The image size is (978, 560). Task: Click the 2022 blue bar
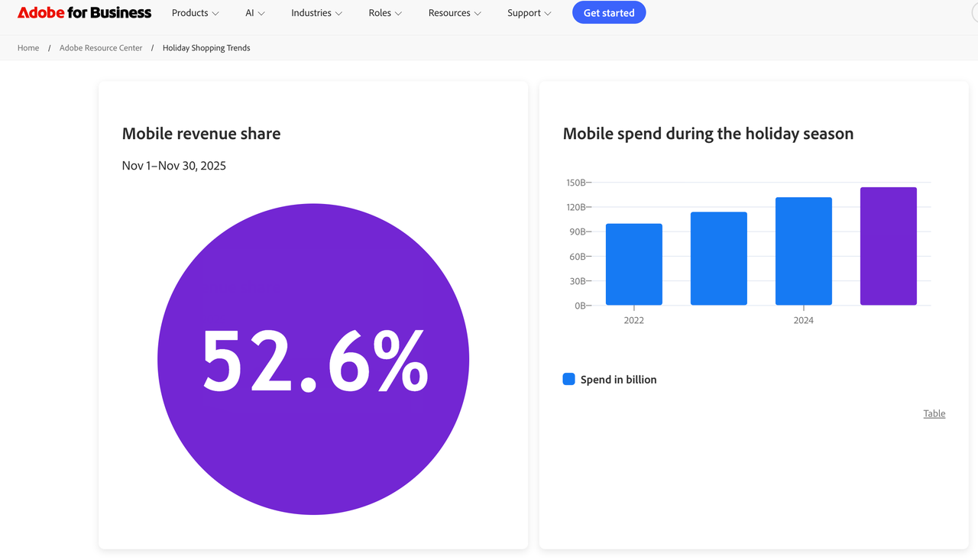(x=633, y=264)
